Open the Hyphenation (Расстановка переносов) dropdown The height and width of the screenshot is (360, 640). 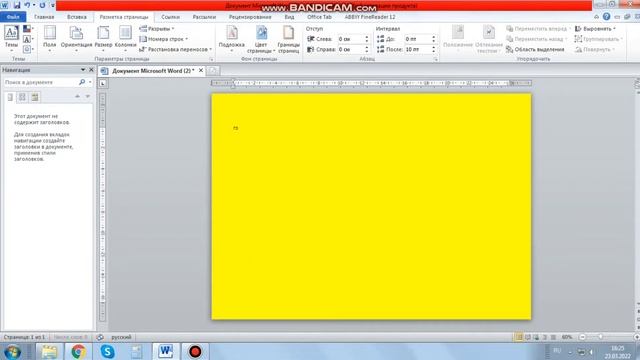(x=176, y=49)
